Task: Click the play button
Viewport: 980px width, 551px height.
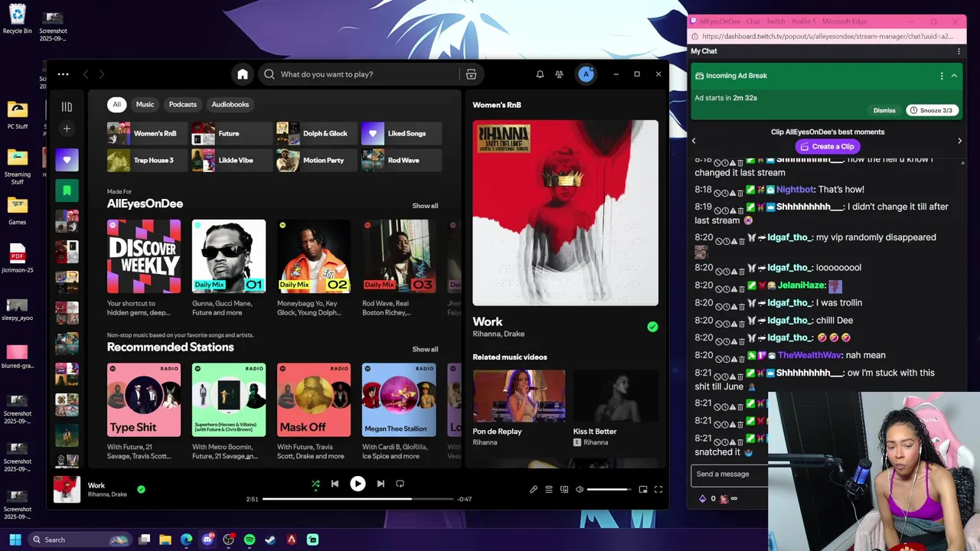Action: pyautogui.click(x=358, y=484)
